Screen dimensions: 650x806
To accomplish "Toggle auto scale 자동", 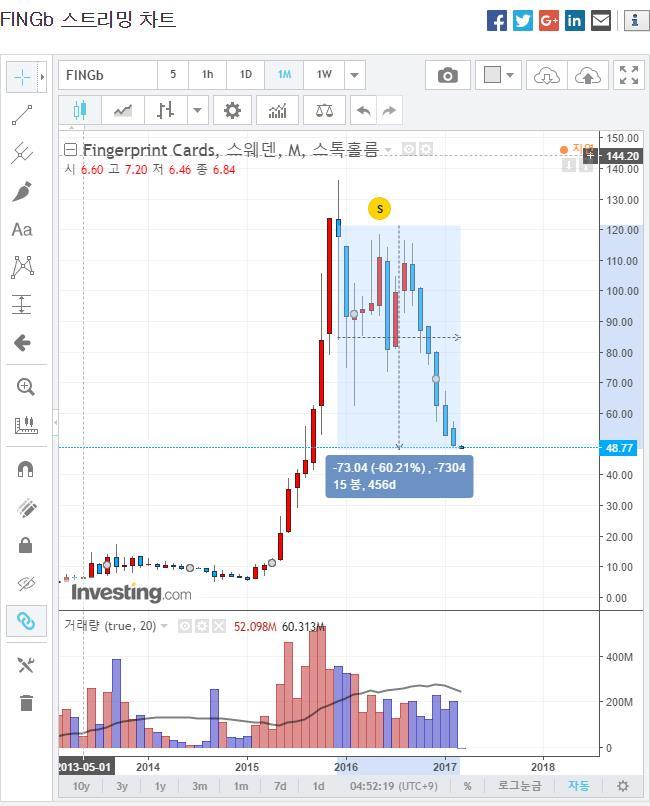I will click(x=579, y=786).
